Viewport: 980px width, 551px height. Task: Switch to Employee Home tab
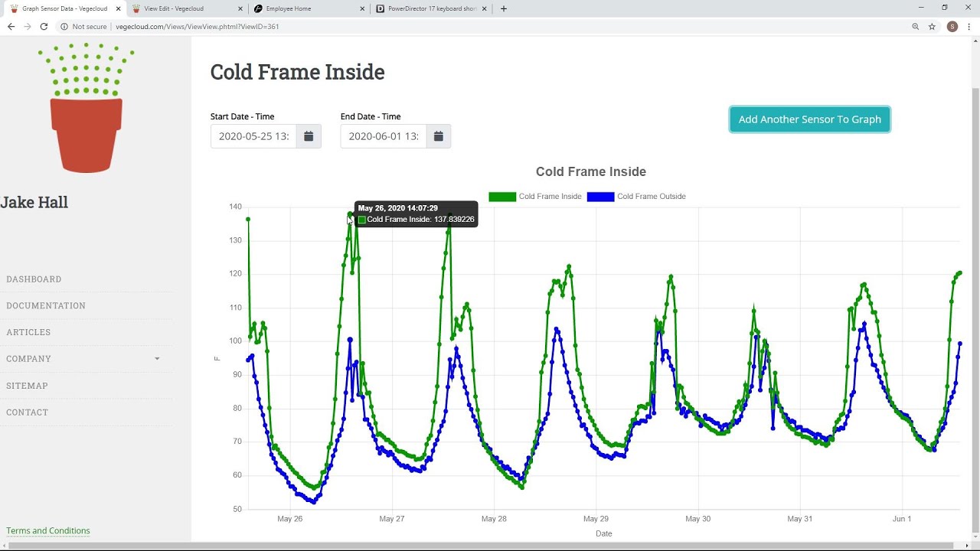pyautogui.click(x=308, y=8)
